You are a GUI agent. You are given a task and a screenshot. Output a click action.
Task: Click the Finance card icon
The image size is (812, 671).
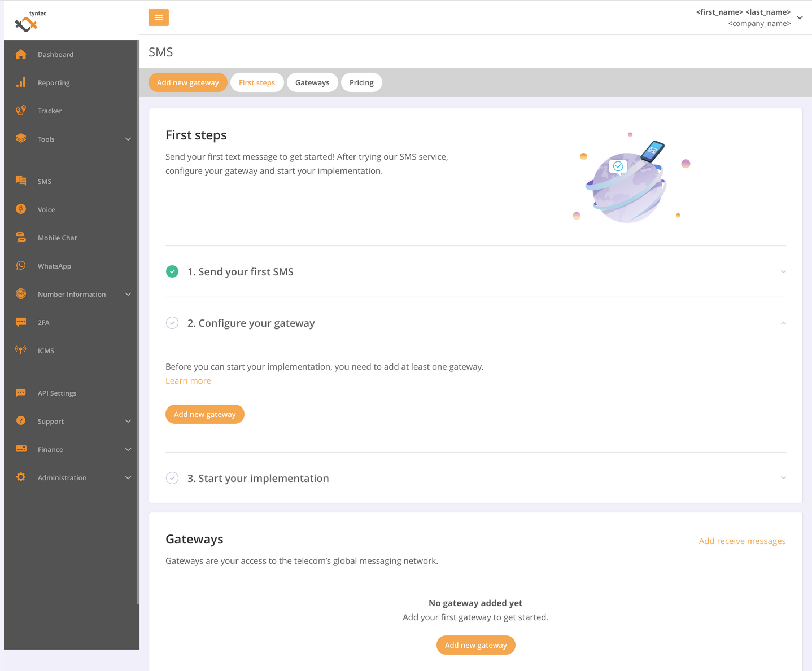(x=21, y=449)
